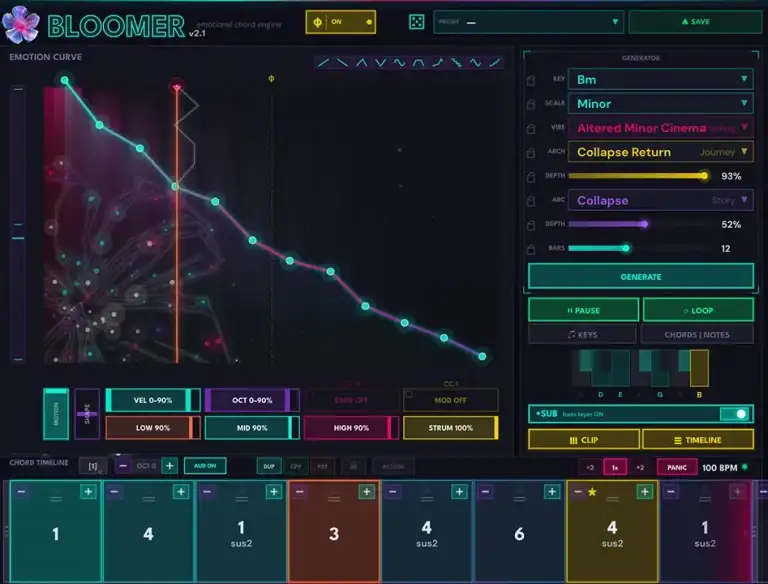Screen dimensions: 768x584
Task: Select the 1x speed option
Action: click(x=615, y=467)
